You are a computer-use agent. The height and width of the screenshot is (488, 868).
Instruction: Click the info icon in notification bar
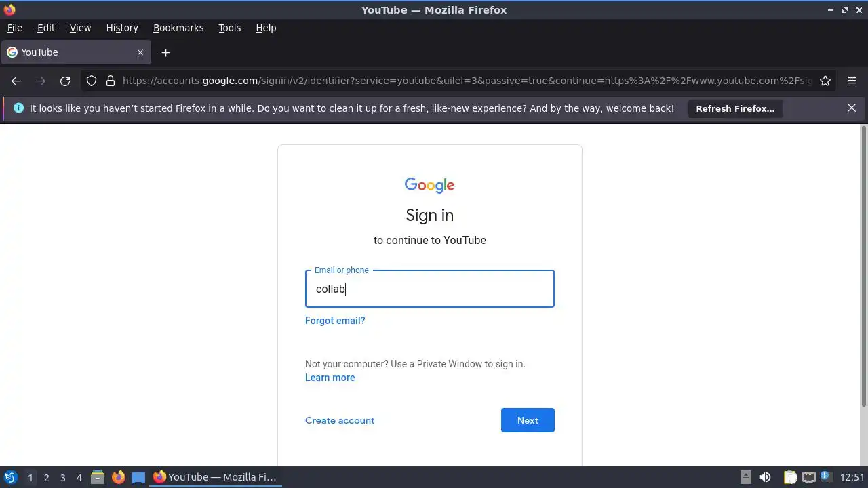pyautogui.click(x=18, y=108)
